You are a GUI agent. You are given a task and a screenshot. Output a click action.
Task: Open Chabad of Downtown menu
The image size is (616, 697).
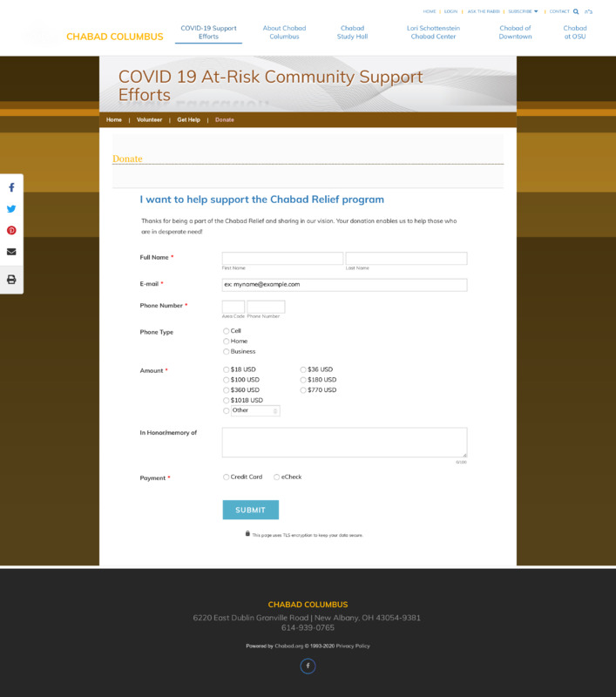[515, 32]
